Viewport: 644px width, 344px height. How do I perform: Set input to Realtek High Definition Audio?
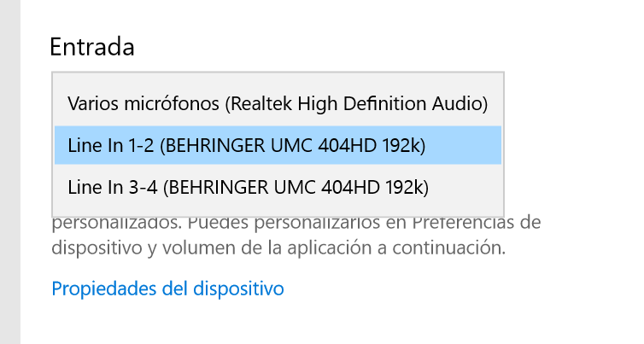tap(278, 104)
